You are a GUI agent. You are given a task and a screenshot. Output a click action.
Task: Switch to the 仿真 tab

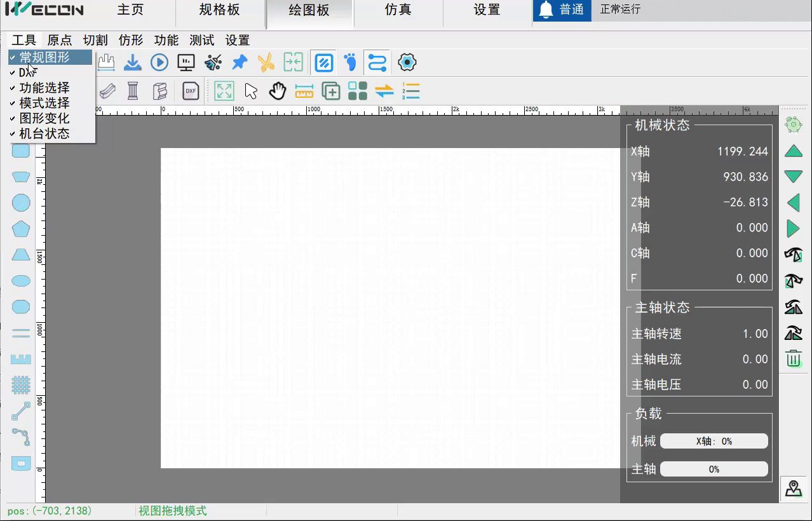click(398, 10)
